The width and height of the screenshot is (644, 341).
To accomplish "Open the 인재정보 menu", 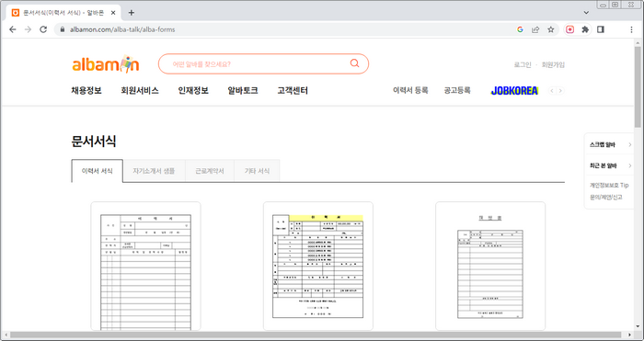I will pos(193,91).
